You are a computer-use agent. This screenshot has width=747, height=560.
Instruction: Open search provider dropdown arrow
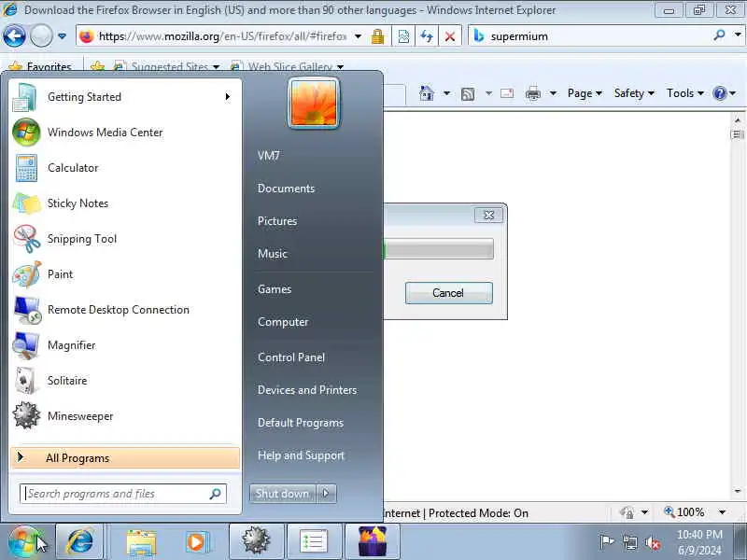[738, 35]
